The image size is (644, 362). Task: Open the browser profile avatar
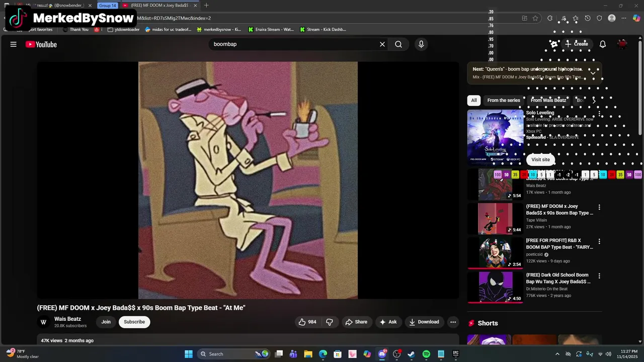(x=612, y=18)
